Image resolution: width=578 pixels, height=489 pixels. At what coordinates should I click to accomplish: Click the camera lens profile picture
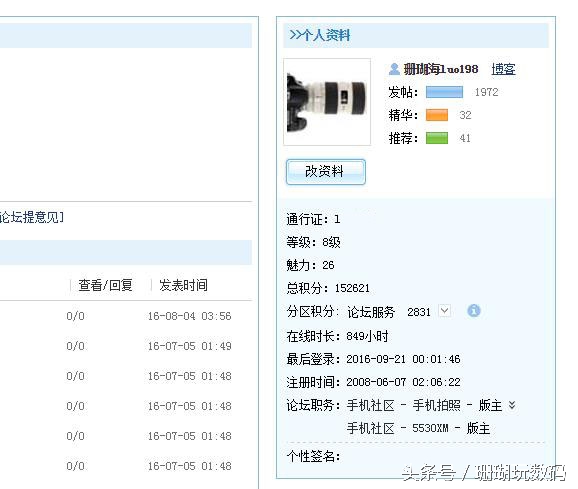pos(327,102)
